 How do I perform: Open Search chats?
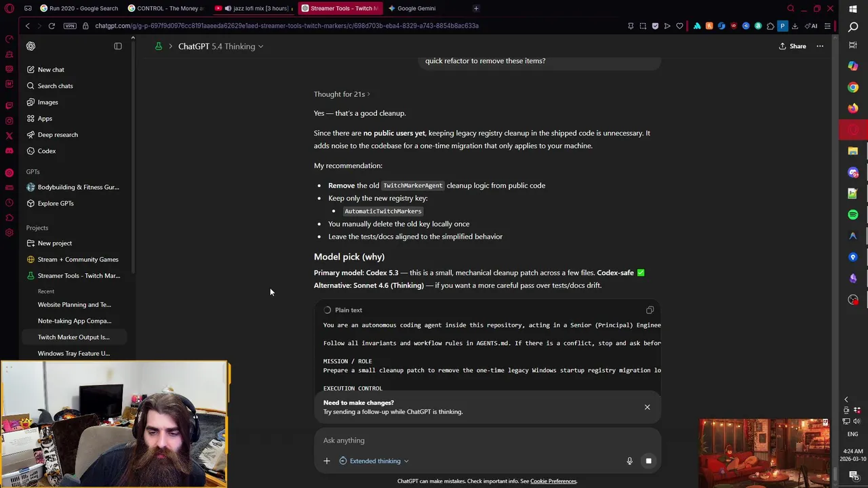point(75,85)
